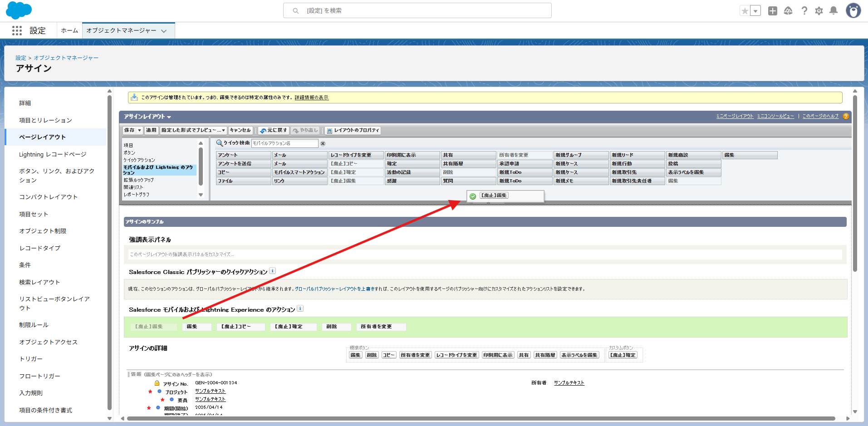Open Lightning レコードページ in the sidebar

pyautogui.click(x=53, y=154)
